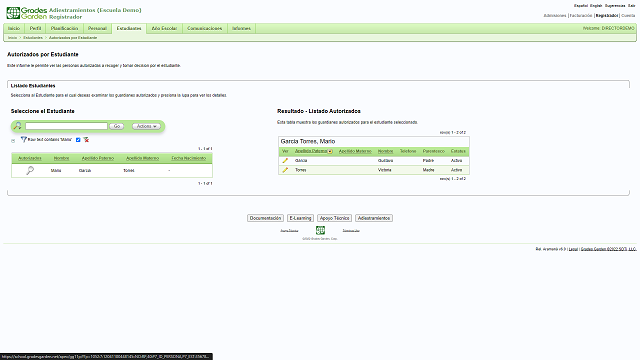Toggle the sort arrow beside Apellido Paterno header
This screenshot has width=640, height=360.
330,151
